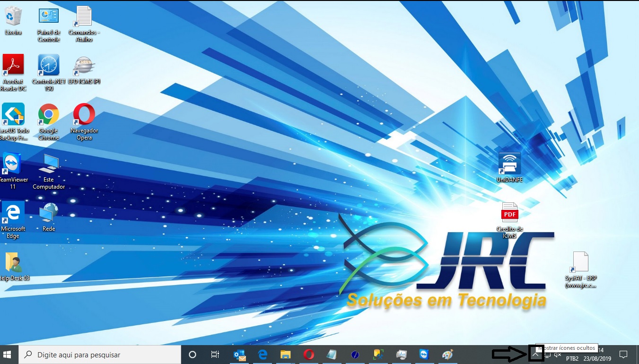Select the Painel de Controle desktop icon

pyautogui.click(x=49, y=25)
